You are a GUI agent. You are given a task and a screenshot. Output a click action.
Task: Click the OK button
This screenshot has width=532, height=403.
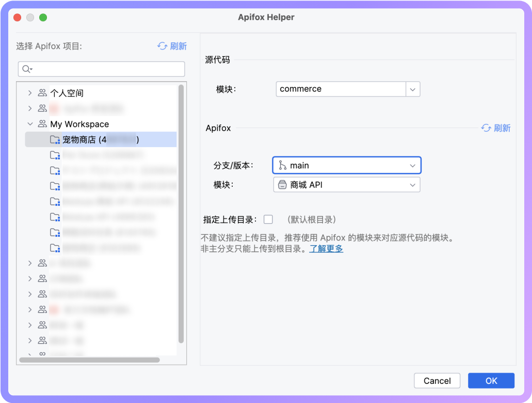491,381
